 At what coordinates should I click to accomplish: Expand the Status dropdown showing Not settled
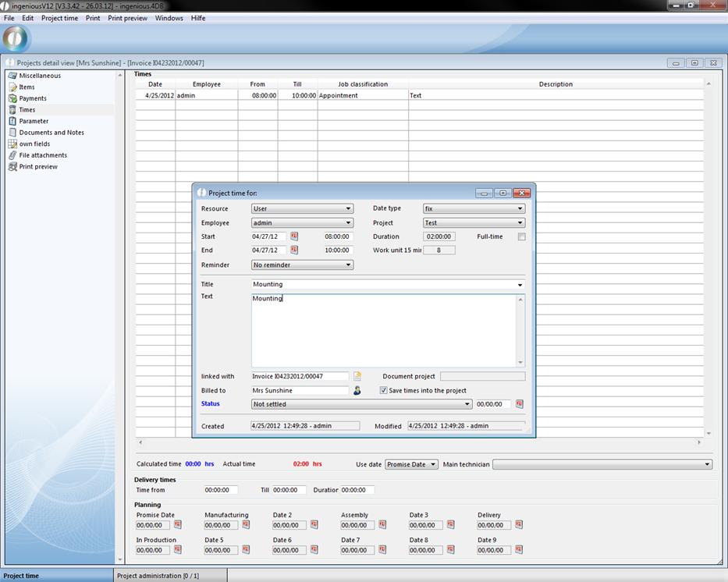pyautogui.click(x=361, y=404)
